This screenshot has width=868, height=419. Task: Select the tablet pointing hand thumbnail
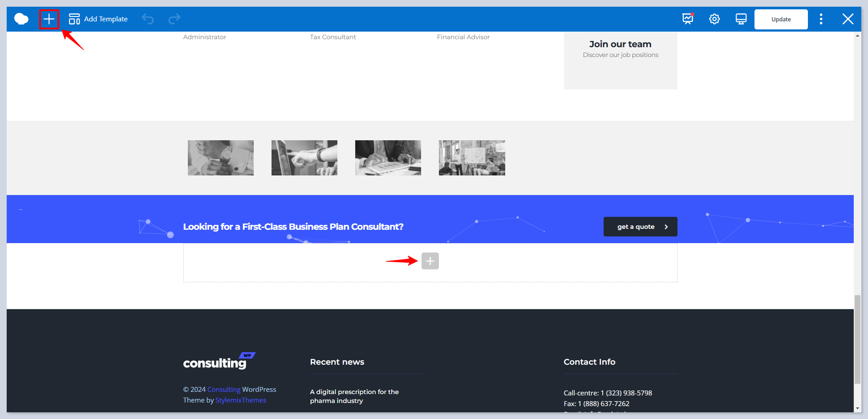(304, 158)
